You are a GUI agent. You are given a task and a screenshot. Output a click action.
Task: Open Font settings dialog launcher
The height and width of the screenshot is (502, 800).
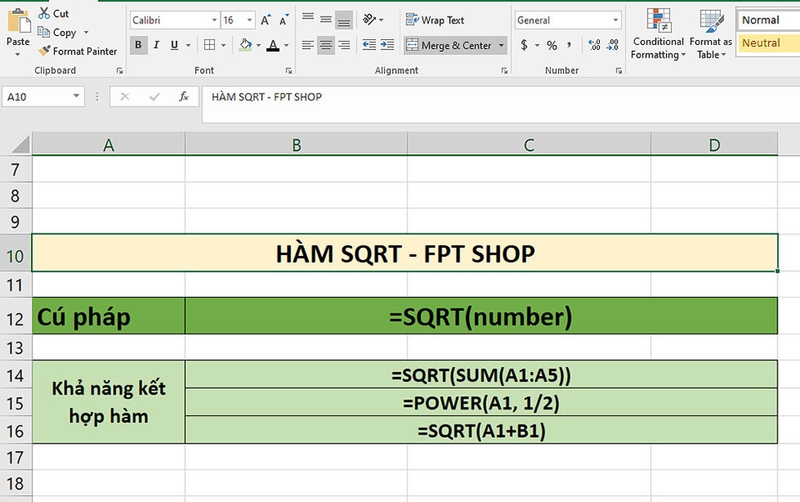[x=288, y=71]
